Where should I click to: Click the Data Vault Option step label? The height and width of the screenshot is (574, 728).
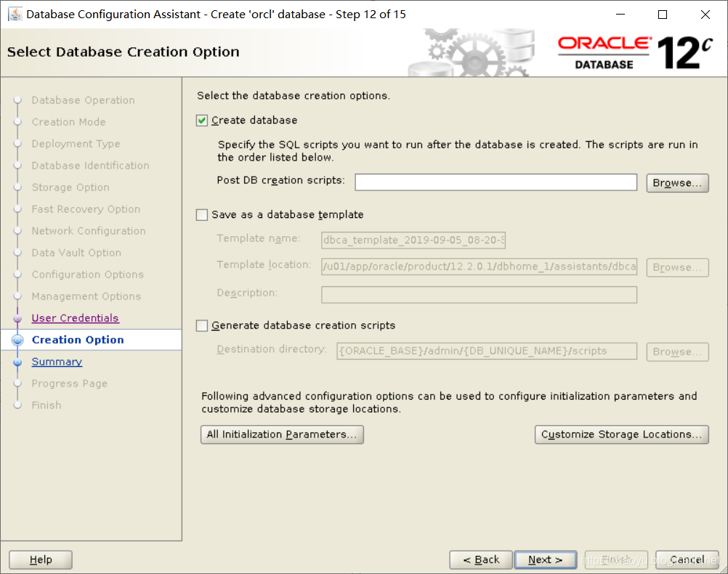tap(76, 253)
